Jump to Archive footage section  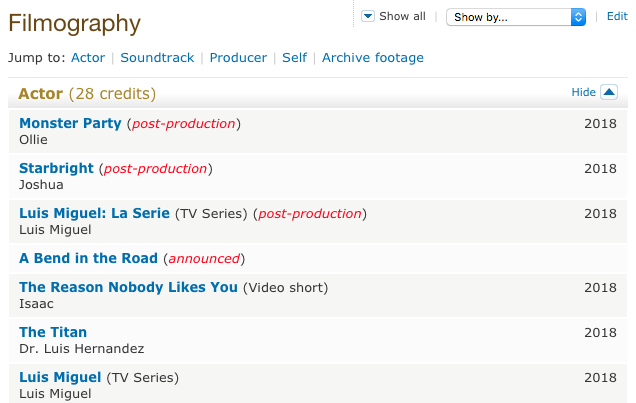coord(373,58)
